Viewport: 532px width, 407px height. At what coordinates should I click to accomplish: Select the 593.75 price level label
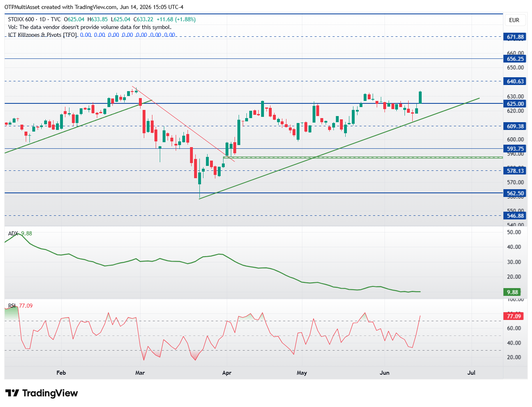click(515, 149)
